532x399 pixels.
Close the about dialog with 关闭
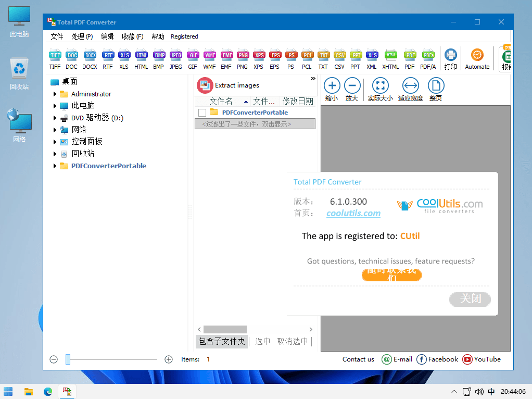[470, 299]
